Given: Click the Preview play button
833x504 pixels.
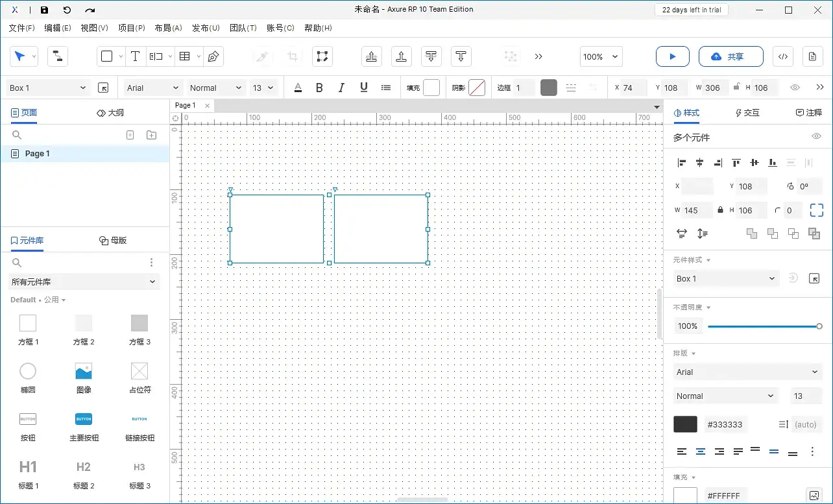Looking at the screenshot, I should (x=672, y=56).
